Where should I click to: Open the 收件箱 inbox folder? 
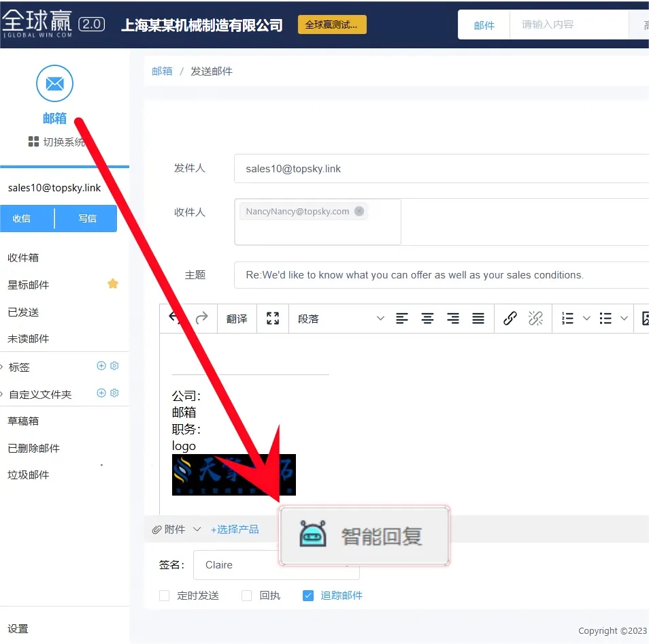pos(23,257)
